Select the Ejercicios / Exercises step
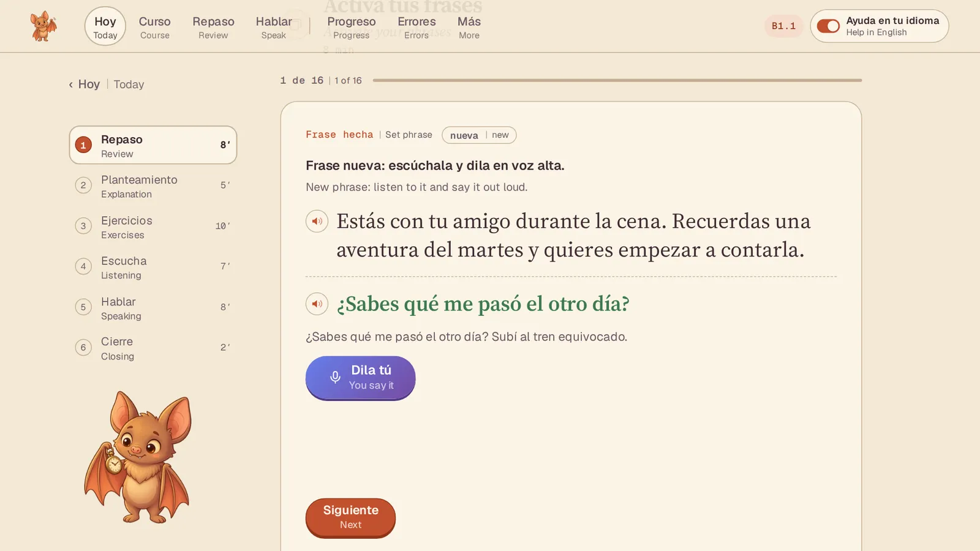 coord(153,227)
